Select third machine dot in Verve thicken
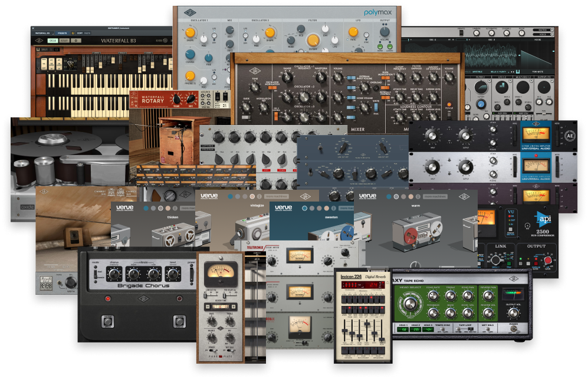This screenshot has height=379, width=588. [160, 208]
